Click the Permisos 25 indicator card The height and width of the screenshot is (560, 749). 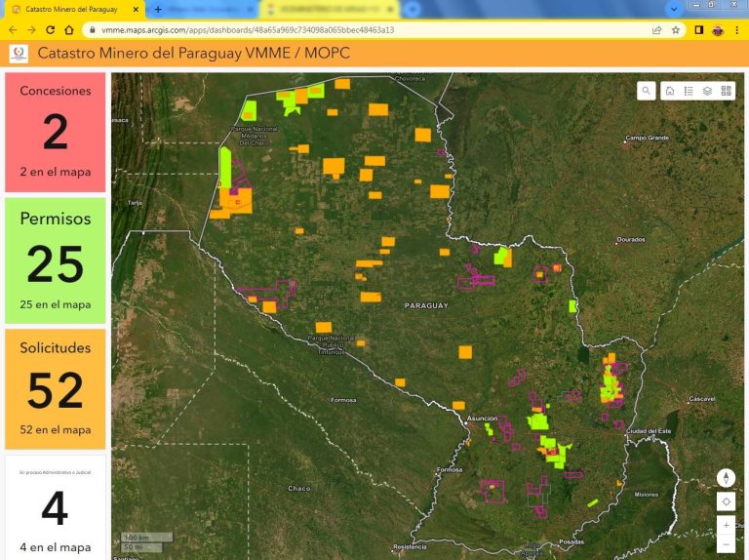coord(56,260)
